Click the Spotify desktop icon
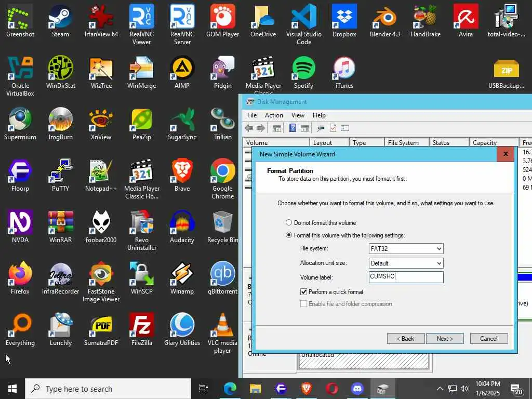This screenshot has height=399, width=532. [303, 73]
